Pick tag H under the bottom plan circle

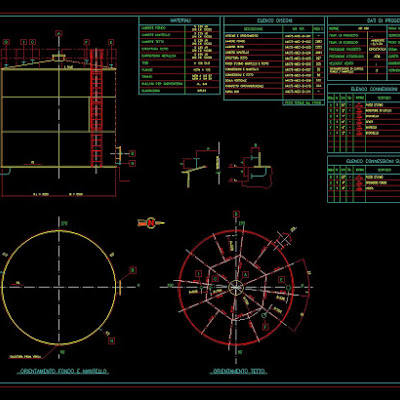coord(112,341)
